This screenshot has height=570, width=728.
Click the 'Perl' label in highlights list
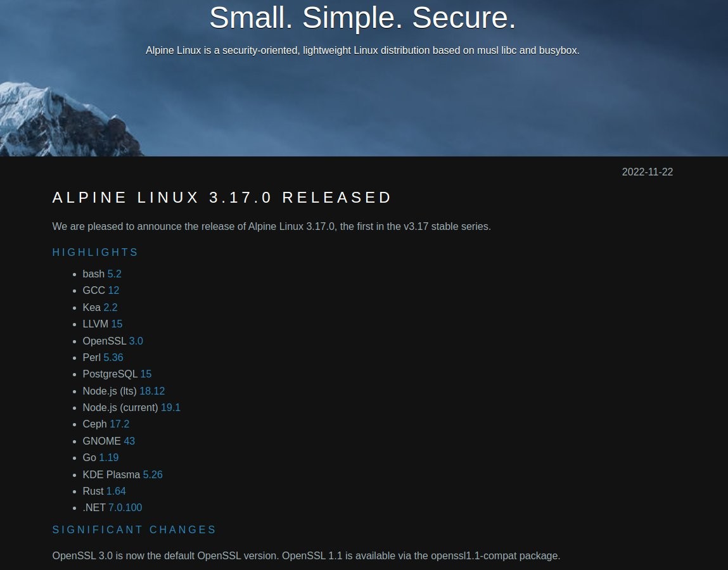click(91, 357)
